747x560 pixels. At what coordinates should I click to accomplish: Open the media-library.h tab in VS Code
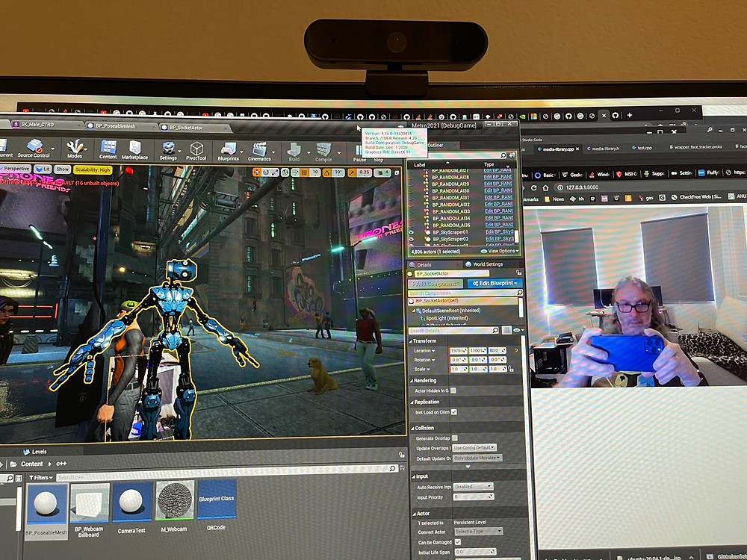point(603,149)
